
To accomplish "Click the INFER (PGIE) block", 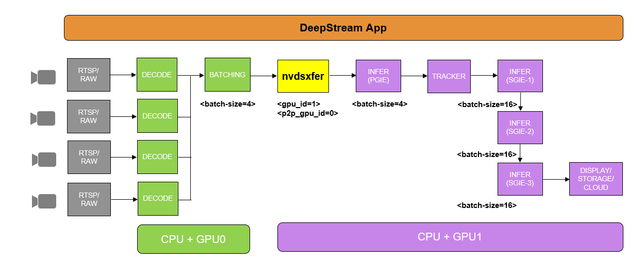I will pyautogui.click(x=378, y=76).
